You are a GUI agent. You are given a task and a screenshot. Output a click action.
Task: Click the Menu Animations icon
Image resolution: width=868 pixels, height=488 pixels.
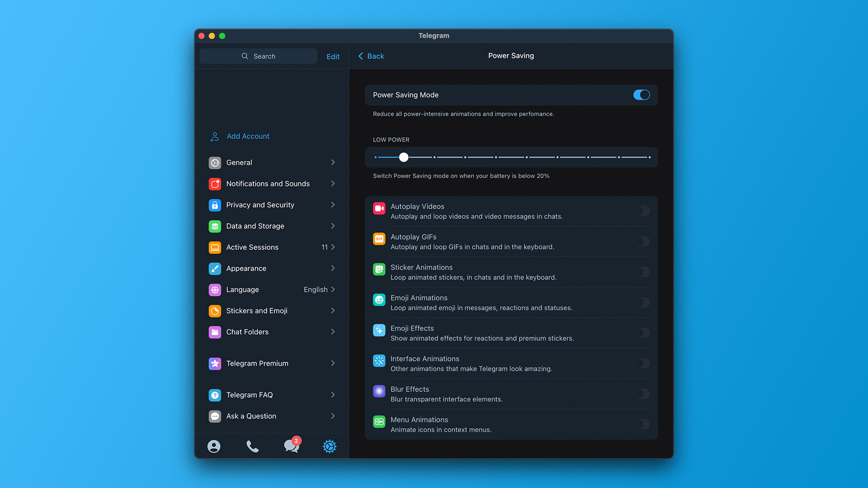[x=379, y=424]
